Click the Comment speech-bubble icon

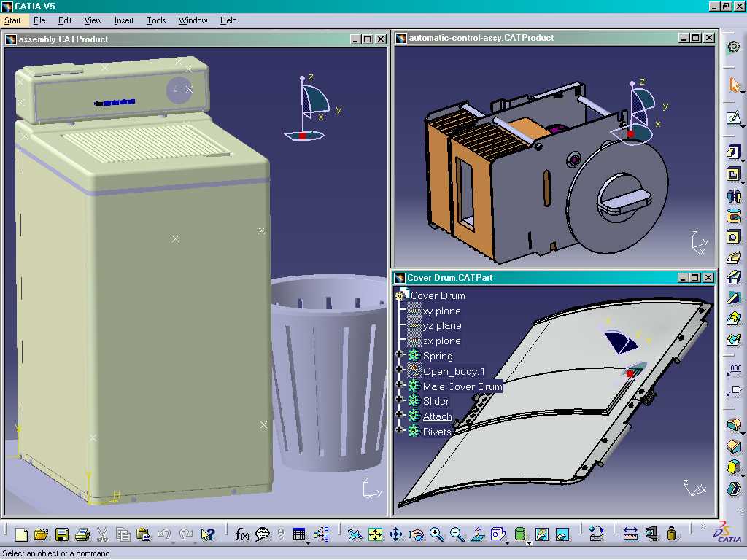pos(262,534)
